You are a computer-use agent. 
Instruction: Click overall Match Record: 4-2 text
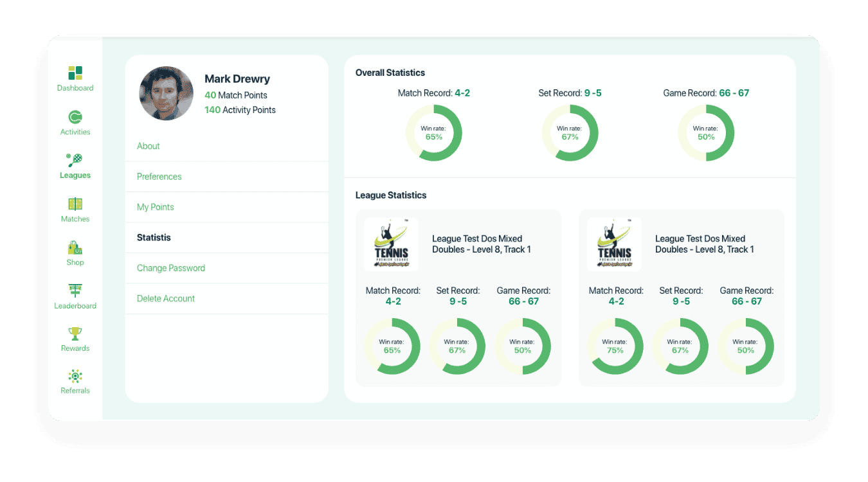coord(434,93)
